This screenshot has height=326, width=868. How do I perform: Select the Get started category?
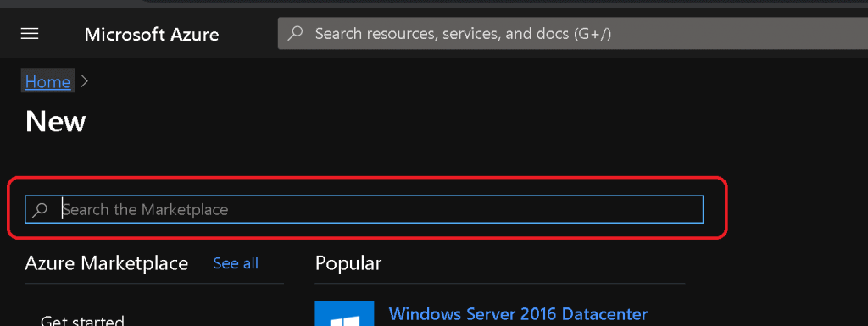click(x=82, y=321)
